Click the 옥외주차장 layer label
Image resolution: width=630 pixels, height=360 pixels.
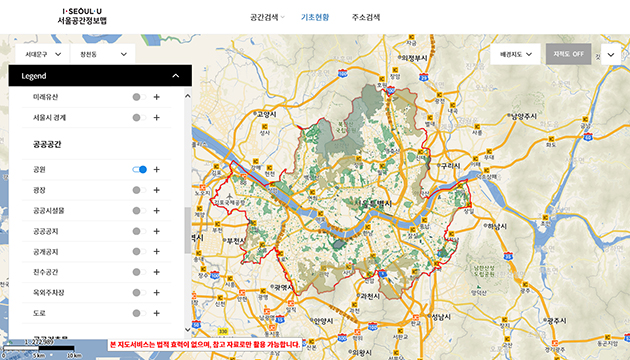point(49,292)
